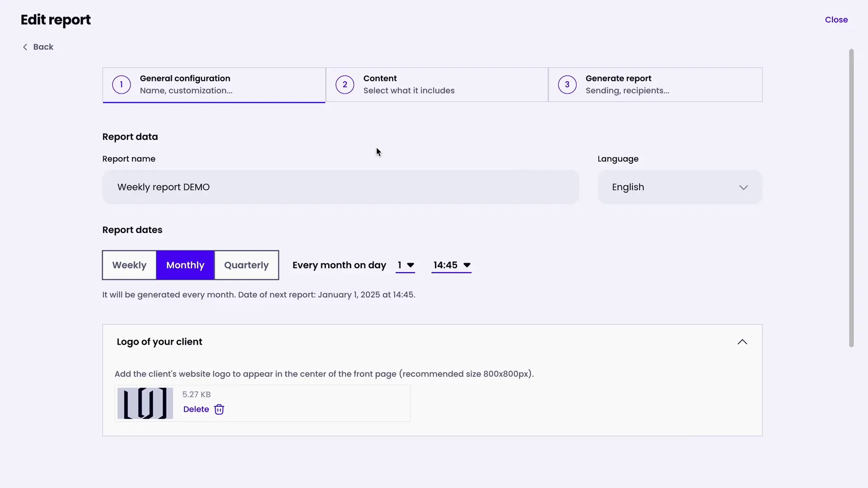Click the next report date note text
Screen dimensions: 868x488
[259, 295]
